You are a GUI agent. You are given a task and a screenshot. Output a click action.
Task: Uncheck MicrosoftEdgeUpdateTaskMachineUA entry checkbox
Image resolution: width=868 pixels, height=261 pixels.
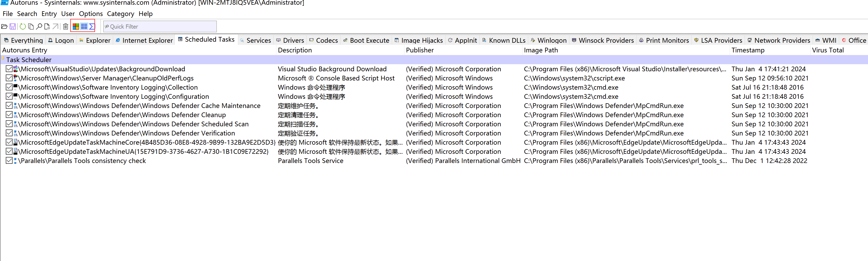pos(9,151)
